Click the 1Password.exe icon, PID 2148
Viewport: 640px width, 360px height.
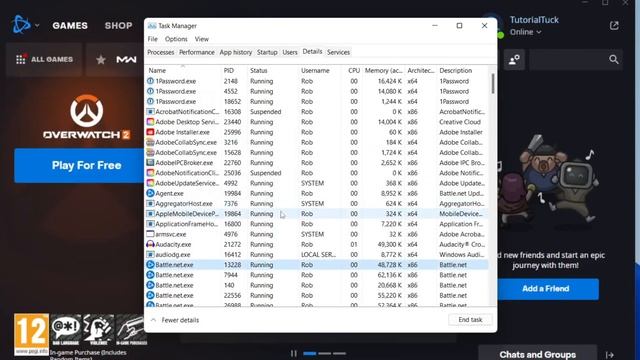150,81
